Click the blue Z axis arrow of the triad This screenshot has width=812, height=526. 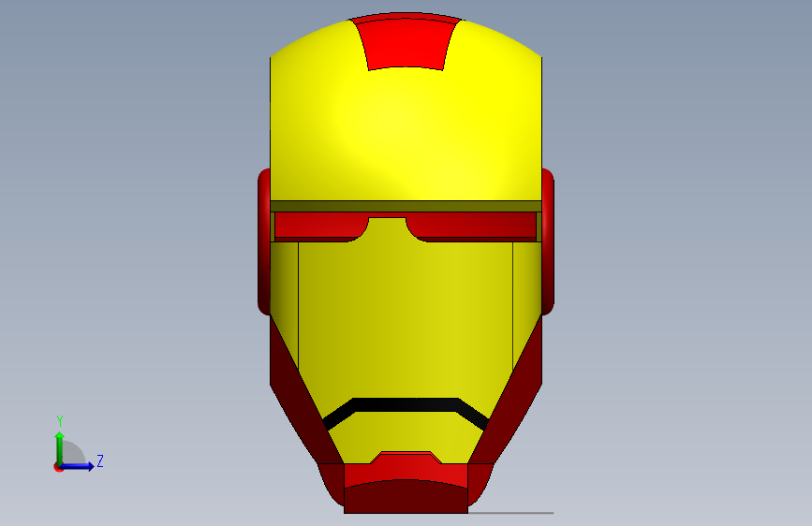coord(78,466)
